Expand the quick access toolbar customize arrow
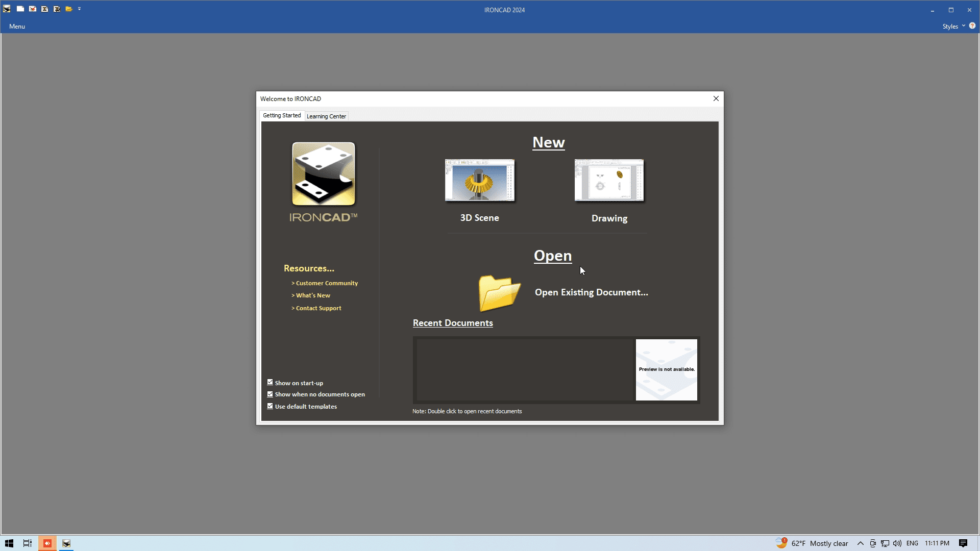980x551 pixels. point(80,9)
